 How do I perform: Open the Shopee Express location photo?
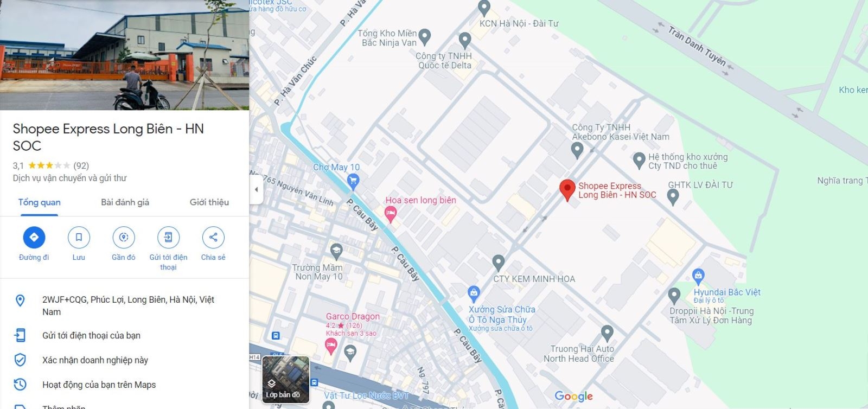(124, 55)
